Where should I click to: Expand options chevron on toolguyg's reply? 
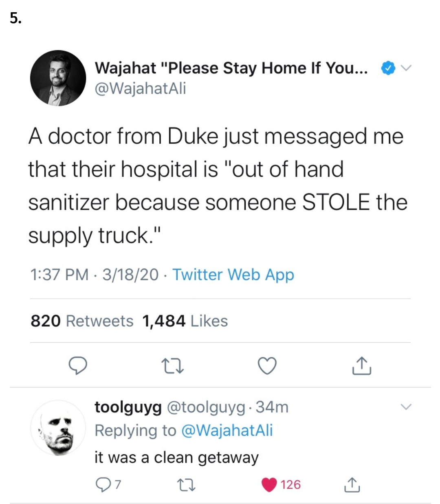coord(406,407)
